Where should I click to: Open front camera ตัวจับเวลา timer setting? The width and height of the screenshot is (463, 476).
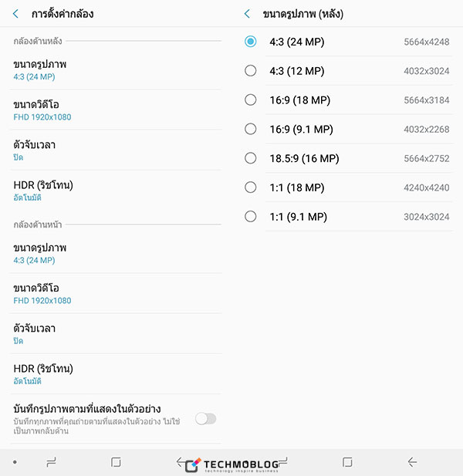coord(116,334)
